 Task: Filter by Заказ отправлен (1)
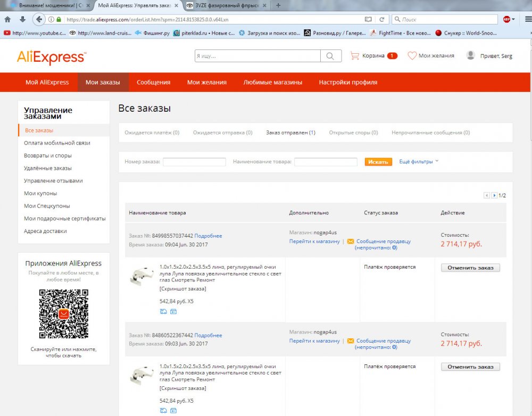coord(290,132)
